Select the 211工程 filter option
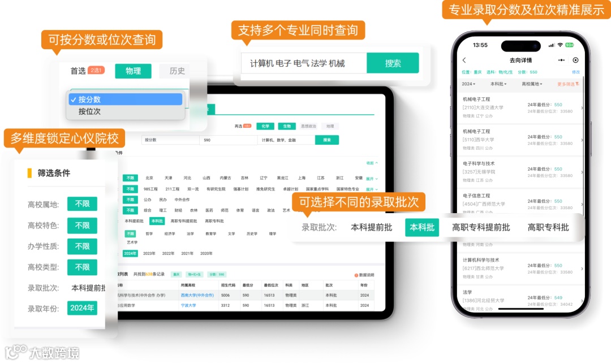The height and width of the screenshot is (364, 611). point(172,189)
